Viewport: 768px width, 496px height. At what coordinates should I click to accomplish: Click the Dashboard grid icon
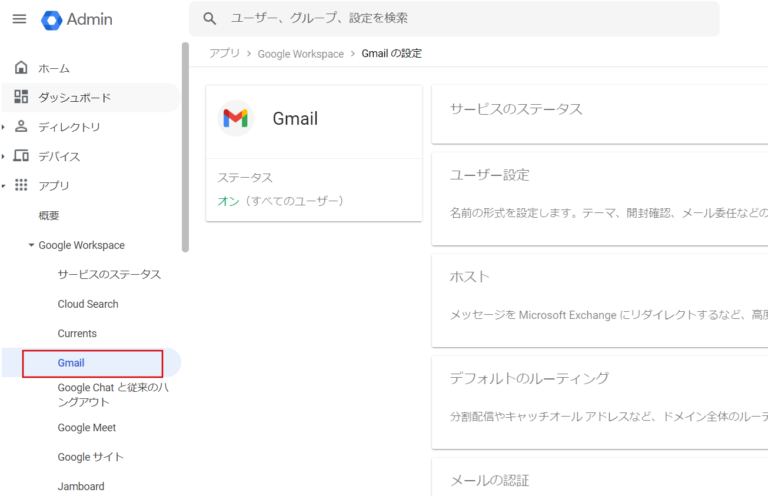click(x=21, y=97)
